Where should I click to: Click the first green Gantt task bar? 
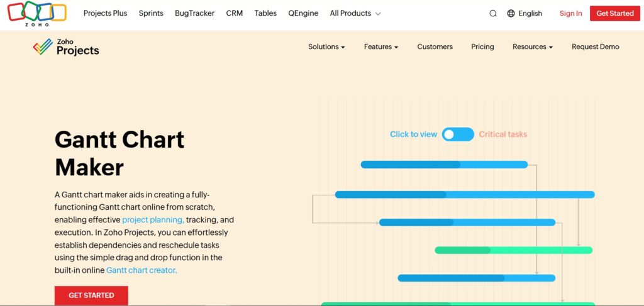click(x=513, y=250)
